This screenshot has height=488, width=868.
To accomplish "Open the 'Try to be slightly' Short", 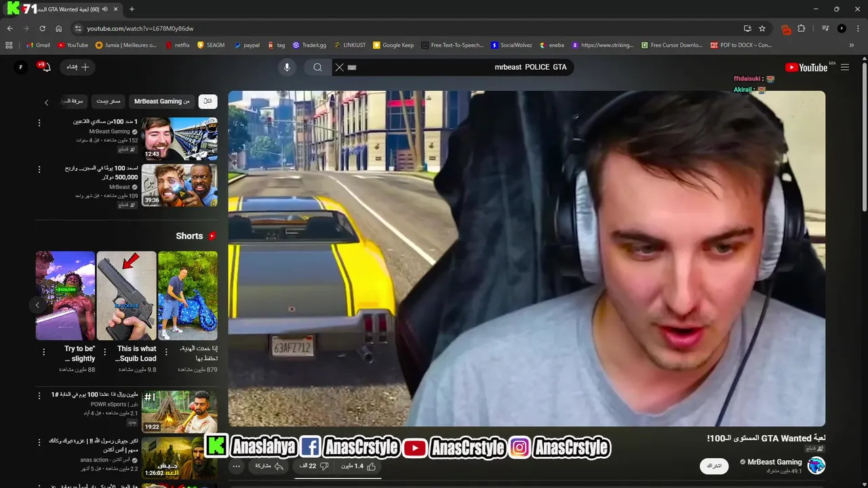I will (65, 296).
